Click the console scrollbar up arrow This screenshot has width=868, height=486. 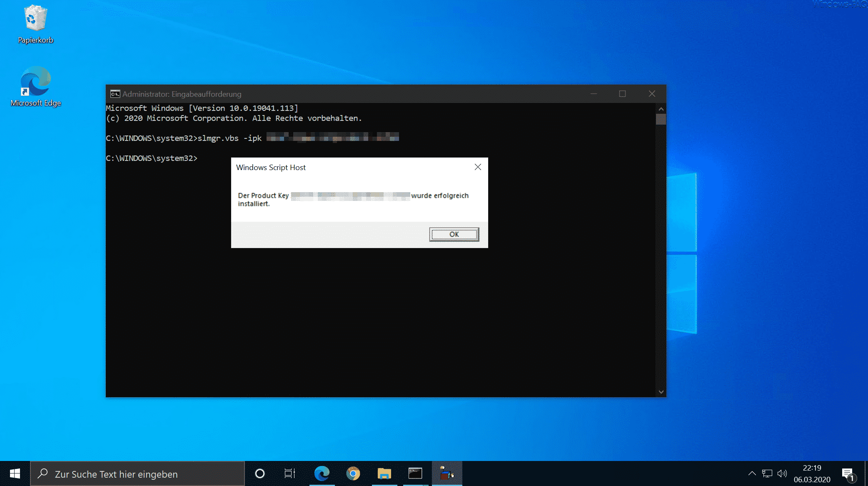click(x=661, y=109)
